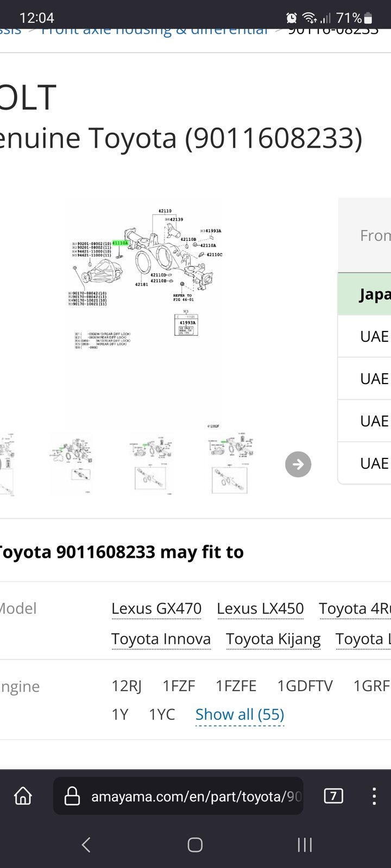Image resolution: width=391 pixels, height=868 pixels.
Task: Tap the Wi-Fi signal icon in status bar
Action: point(310,18)
